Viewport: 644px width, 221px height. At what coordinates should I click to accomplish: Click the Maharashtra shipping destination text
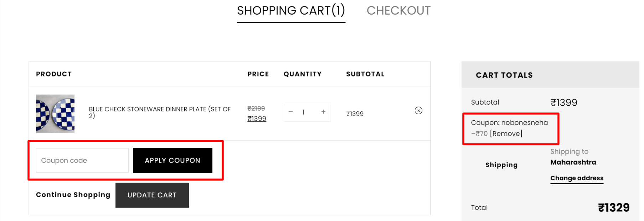[573, 162]
